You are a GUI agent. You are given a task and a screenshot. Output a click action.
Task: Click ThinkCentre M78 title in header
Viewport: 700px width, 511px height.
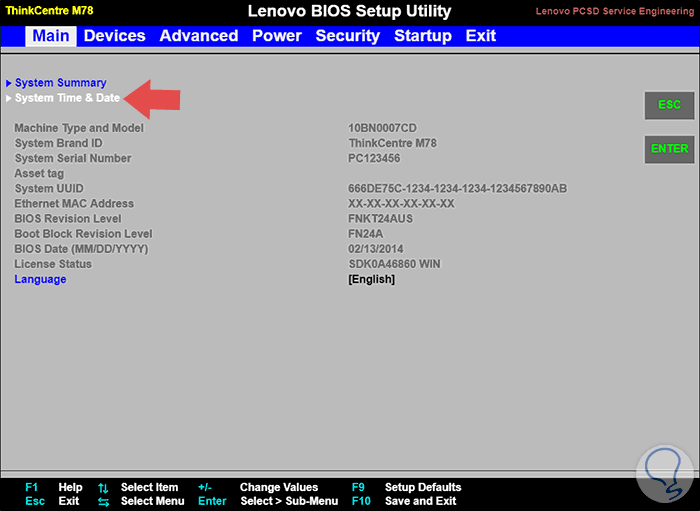49,11
